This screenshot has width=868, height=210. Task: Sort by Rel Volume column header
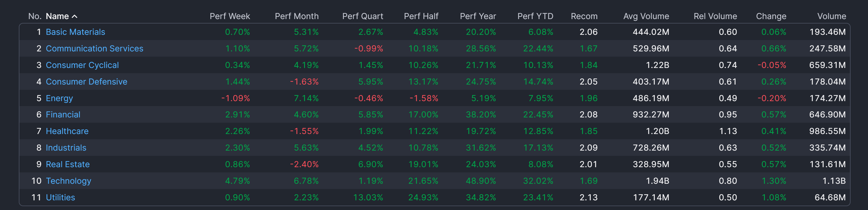[715, 16]
